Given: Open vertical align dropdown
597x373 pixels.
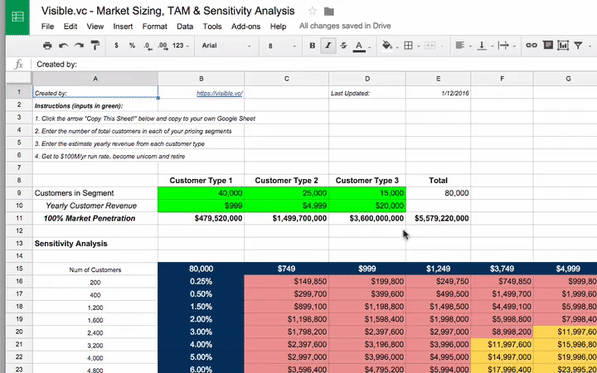Looking at the screenshot, I should pyautogui.click(x=484, y=46).
